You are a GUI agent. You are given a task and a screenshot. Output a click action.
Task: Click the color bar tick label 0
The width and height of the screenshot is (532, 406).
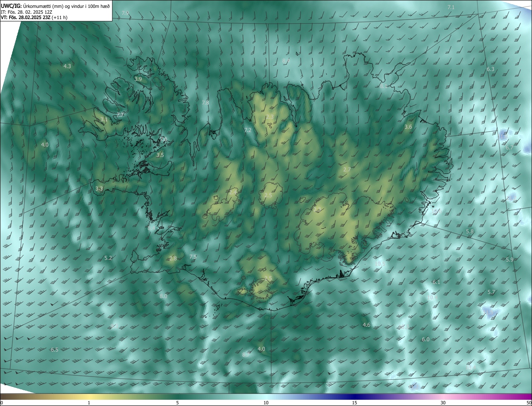click(2, 403)
